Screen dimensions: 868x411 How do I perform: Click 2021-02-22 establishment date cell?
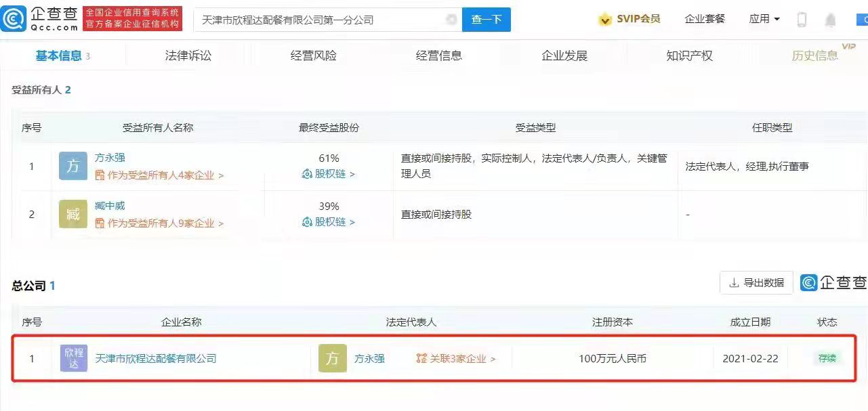pyautogui.click(x=751, y=358)
